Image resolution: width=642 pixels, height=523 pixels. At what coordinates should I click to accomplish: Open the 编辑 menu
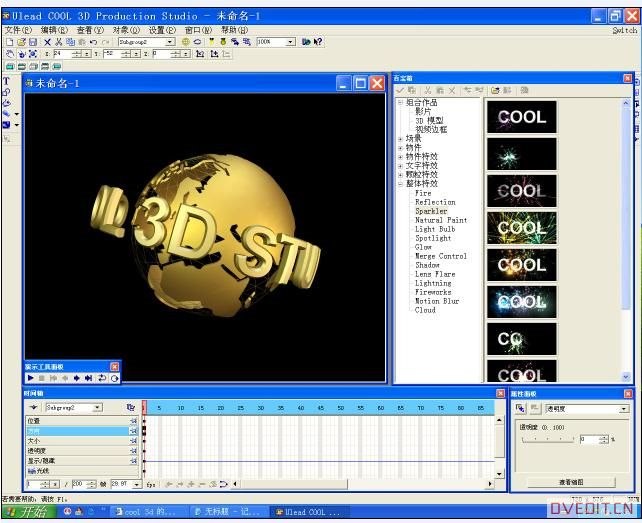click(x=54, y=30)
